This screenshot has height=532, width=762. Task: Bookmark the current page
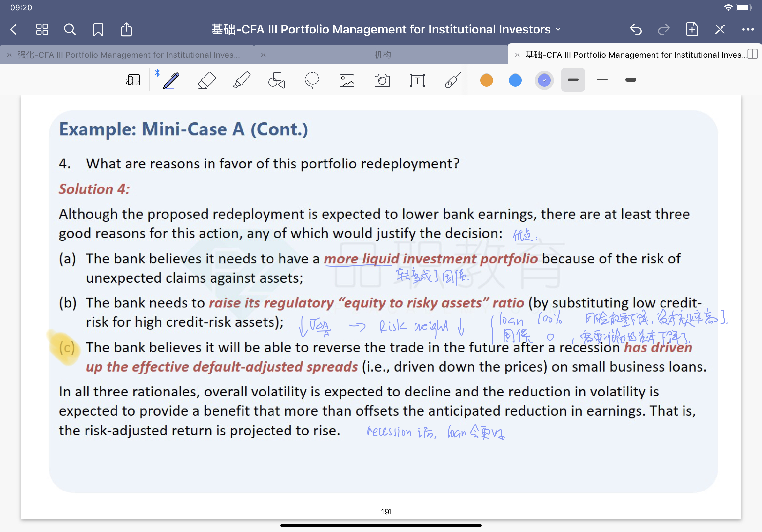(x=98, y=30)
